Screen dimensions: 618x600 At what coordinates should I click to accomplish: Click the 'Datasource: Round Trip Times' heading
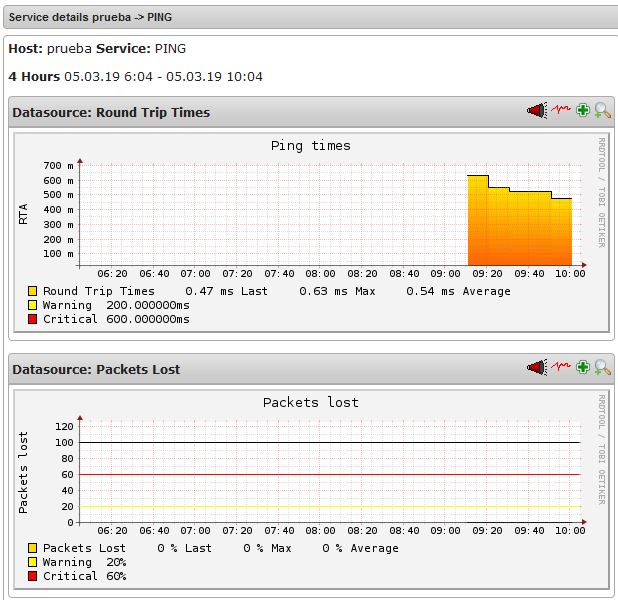(111, 113)
